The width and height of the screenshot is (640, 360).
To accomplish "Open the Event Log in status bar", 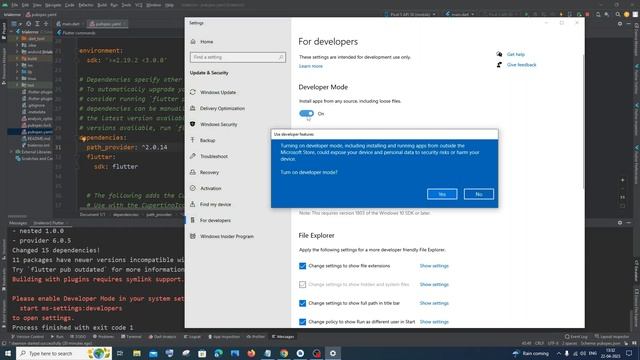I will click(x=576, y=337).
